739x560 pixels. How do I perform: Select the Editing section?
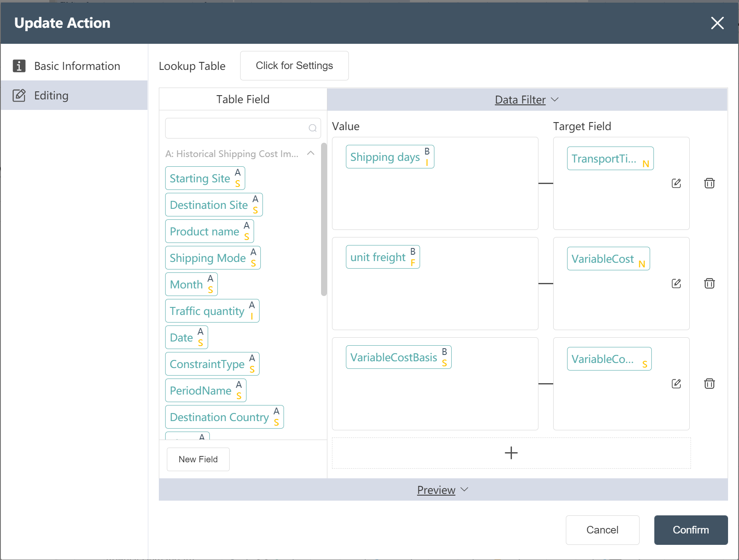(x=74, y=96)
